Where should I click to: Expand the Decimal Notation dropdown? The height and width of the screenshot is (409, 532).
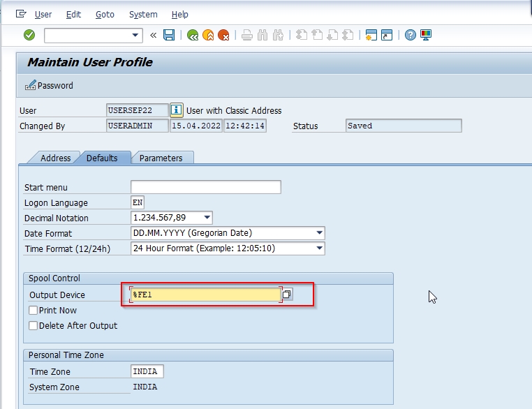pyautogui.click(x=207, y=218)
